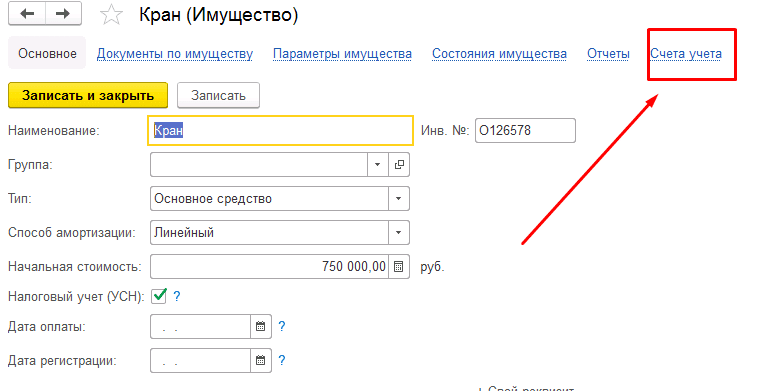The height and width of the screenshot is (391, 783).
Task: Click the Тип field Основное средство
Action: pyautogui.click(x=270, y=199)
